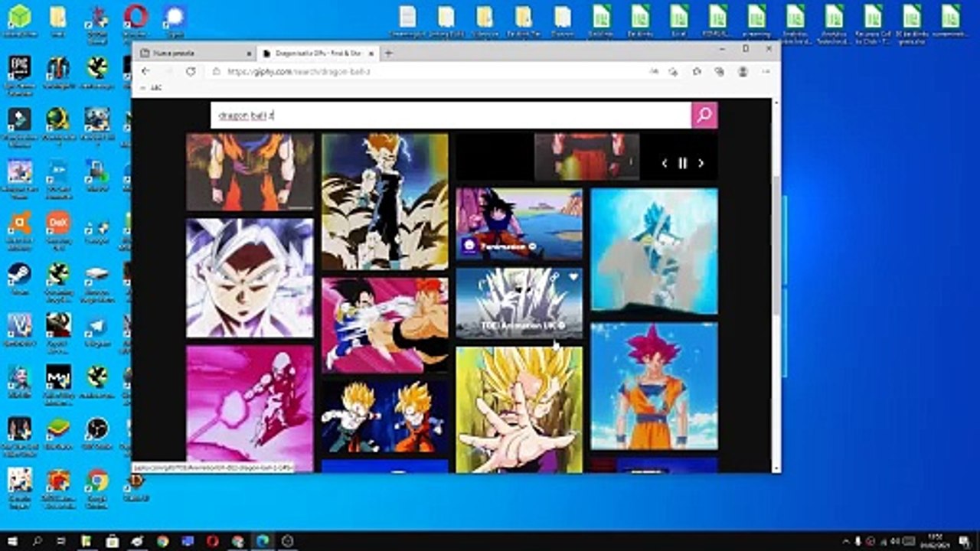Open the blond Gohan reaching hand GIF
This screenshot has width=980, height=551.
519,410
